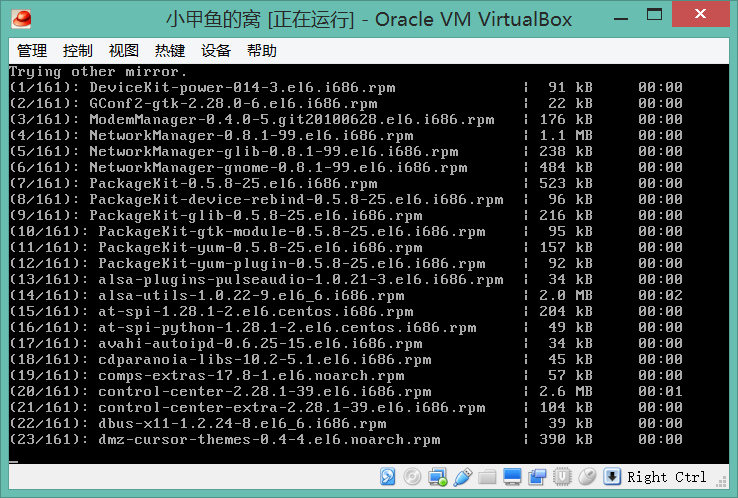Viewport: 738px width, 498px height.
Task: Click the Right Ctrl host key label
Action: pyautogui.click(x=667, y=477)
